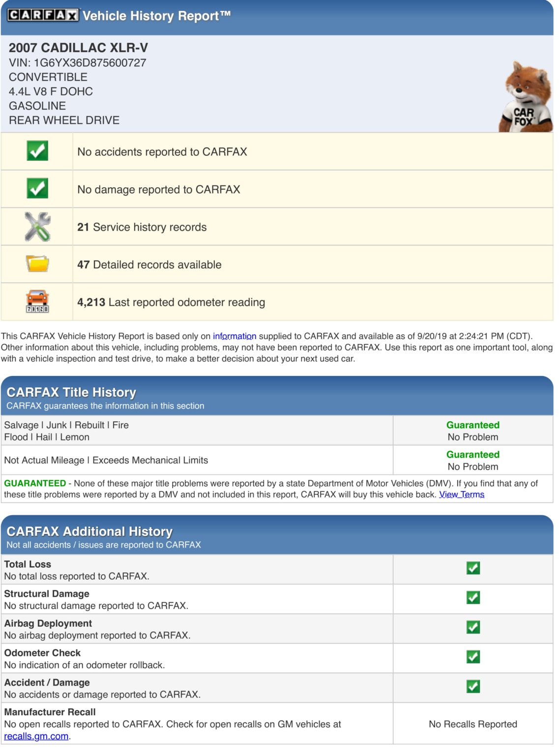Click 'No indication of an odometer rollback.' text
Image resolution: width=560 pixels, height=755 pixels.
[85, 665]
